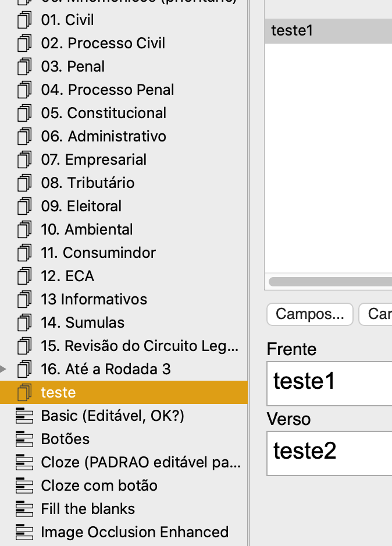Select the highlighted teste deck

58,393
